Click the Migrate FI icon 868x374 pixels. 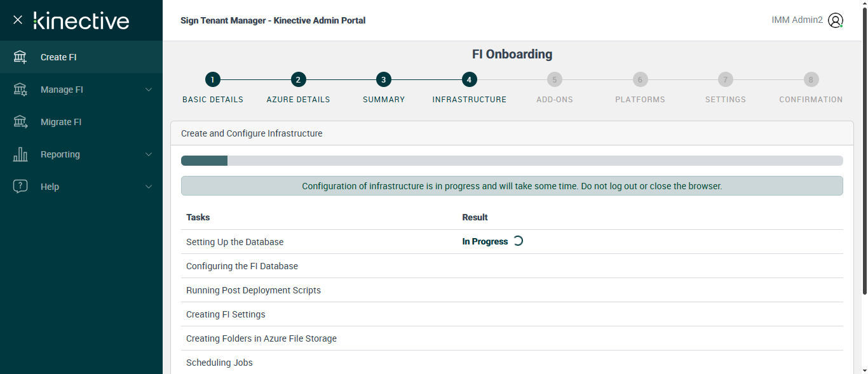click(20, 122)
